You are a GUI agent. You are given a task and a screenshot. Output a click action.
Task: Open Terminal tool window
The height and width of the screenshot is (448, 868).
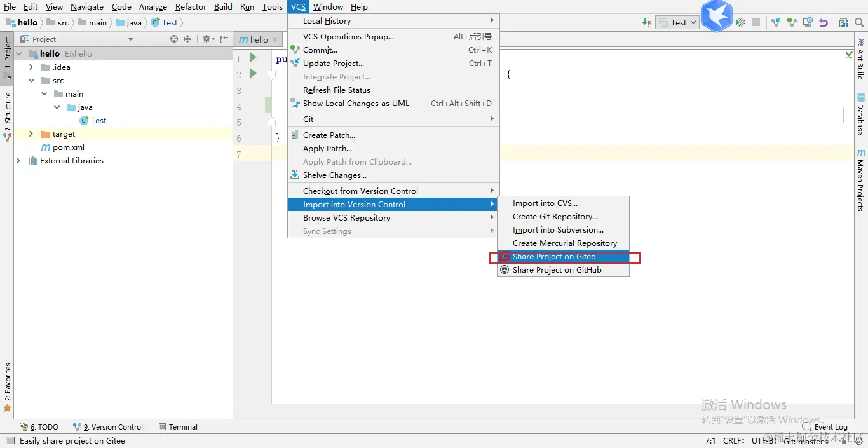pyautogui.click(x=178, y=427)
